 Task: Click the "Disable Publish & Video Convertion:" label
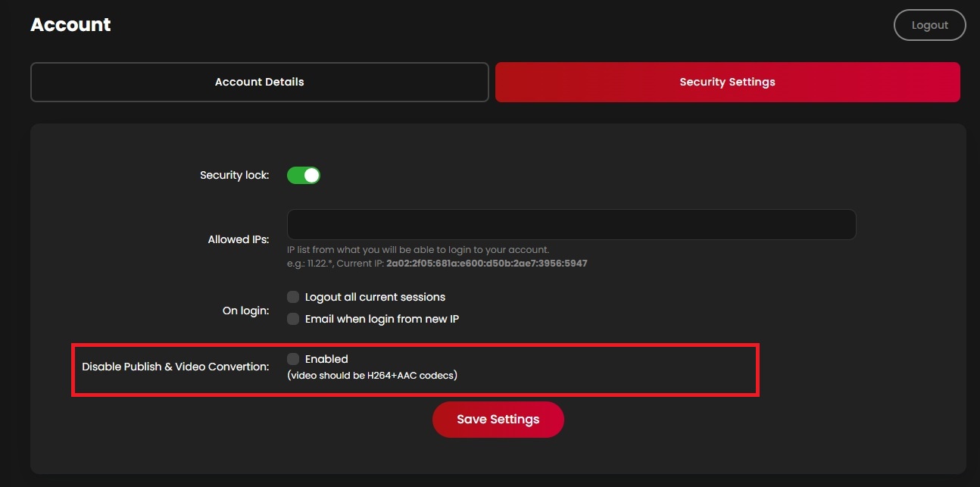point(175,367)
